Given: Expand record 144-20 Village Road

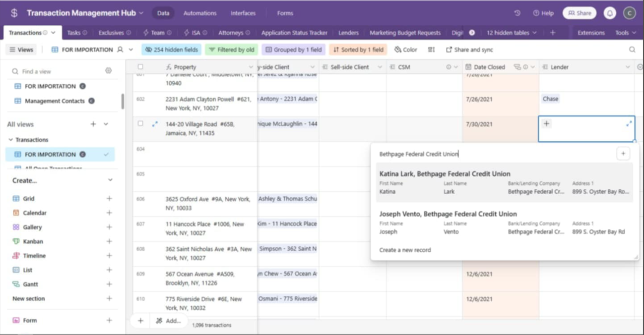Looking at the screenshot, I should pyautogui.click(x=155, y=124).
